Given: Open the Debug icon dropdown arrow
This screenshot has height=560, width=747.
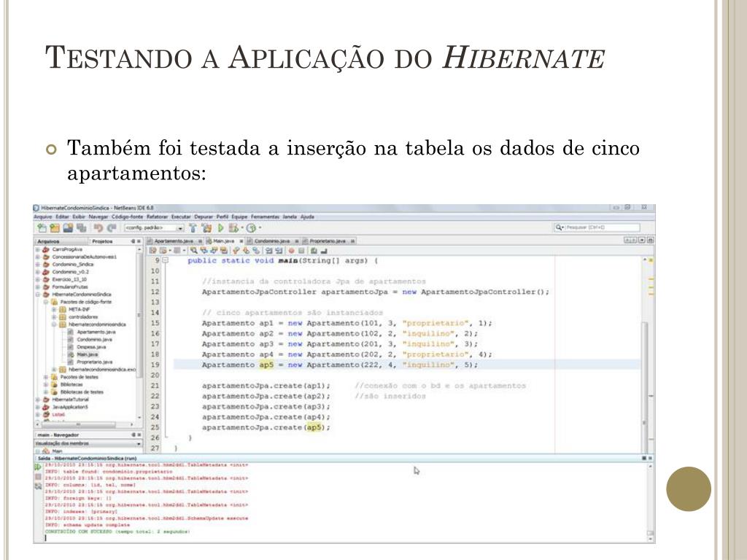Looking at the screenshot, I should tap(242, 227).
